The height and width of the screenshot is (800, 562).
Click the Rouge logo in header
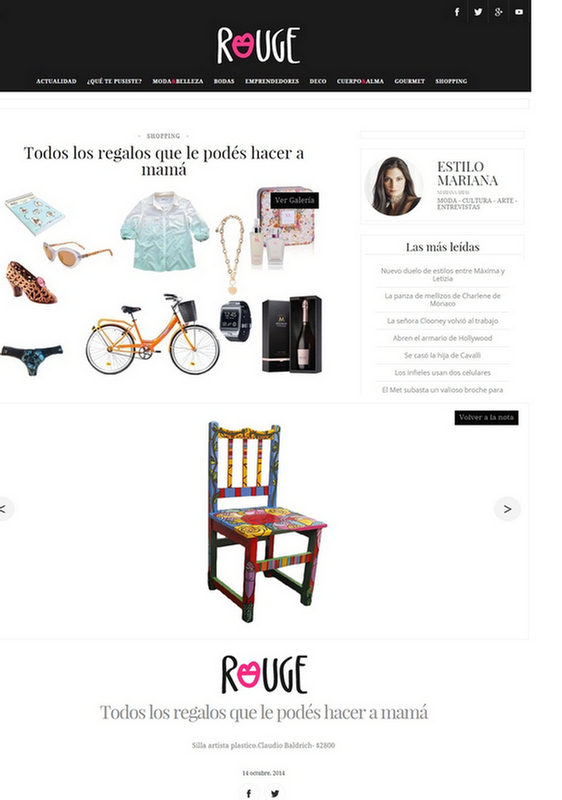(259, 45)
